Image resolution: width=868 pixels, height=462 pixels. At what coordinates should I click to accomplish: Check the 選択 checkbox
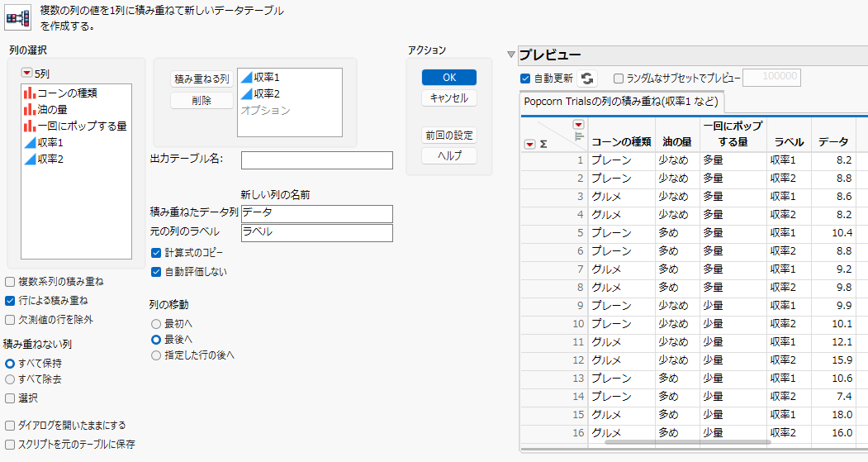[x=10, y=398]
